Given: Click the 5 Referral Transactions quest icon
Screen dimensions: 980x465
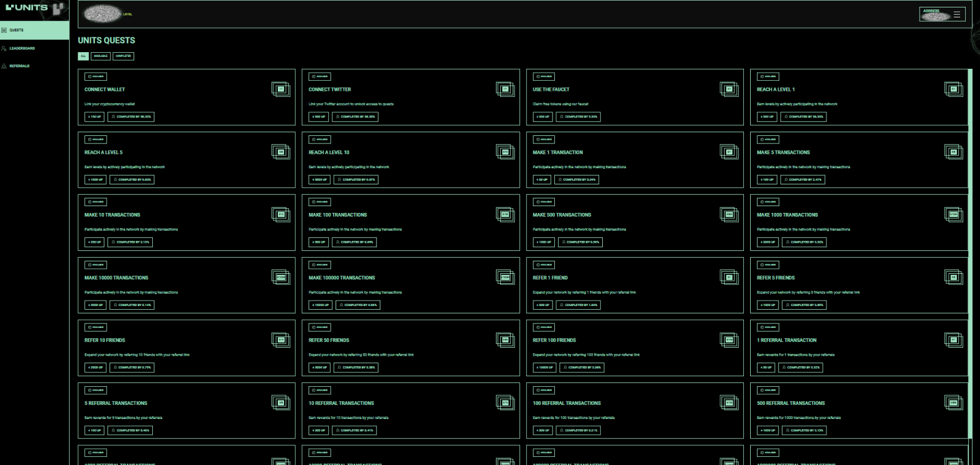Looking at the screenshot, I should (x=281, y=403).
